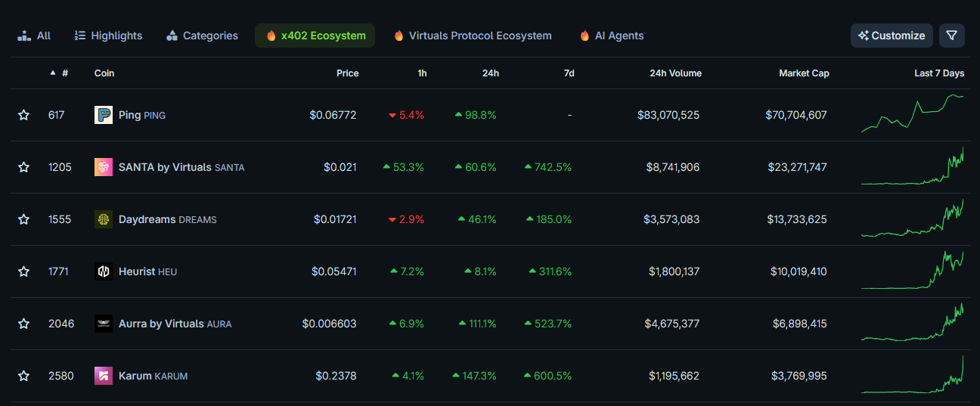Toggle the star for SANTA by Virtuals
Image resolution: width=980 pixels, height=406 pixels.
coord(23,167)
